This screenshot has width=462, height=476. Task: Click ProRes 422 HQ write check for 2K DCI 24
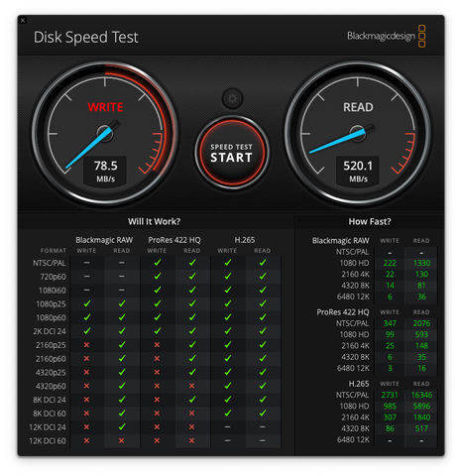pos(158,331)
